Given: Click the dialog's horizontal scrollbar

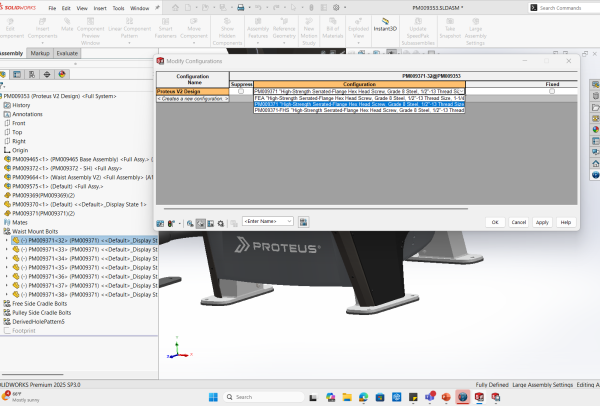Looking at the screenshot, I should coord(316,209).
